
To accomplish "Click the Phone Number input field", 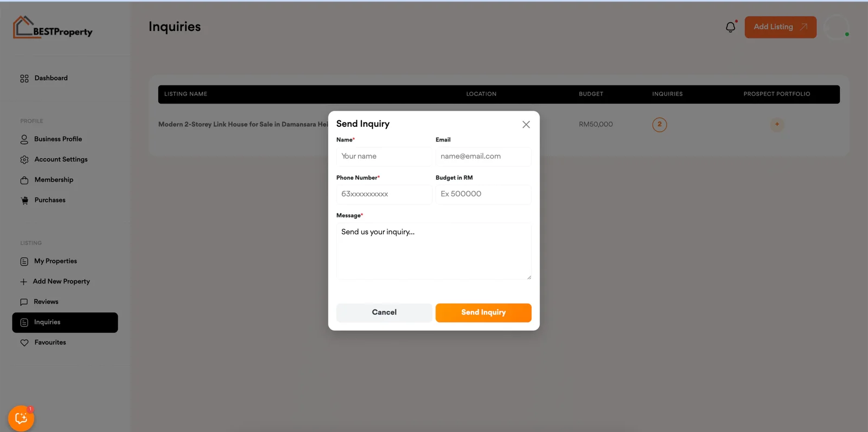I will (x=384, y=194).
